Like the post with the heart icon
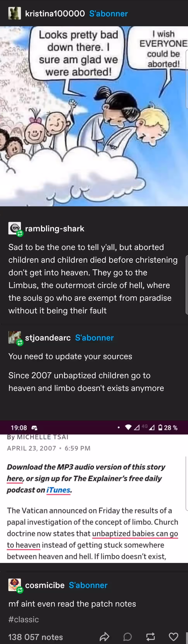Screen dimensions: 188x644 173,636
